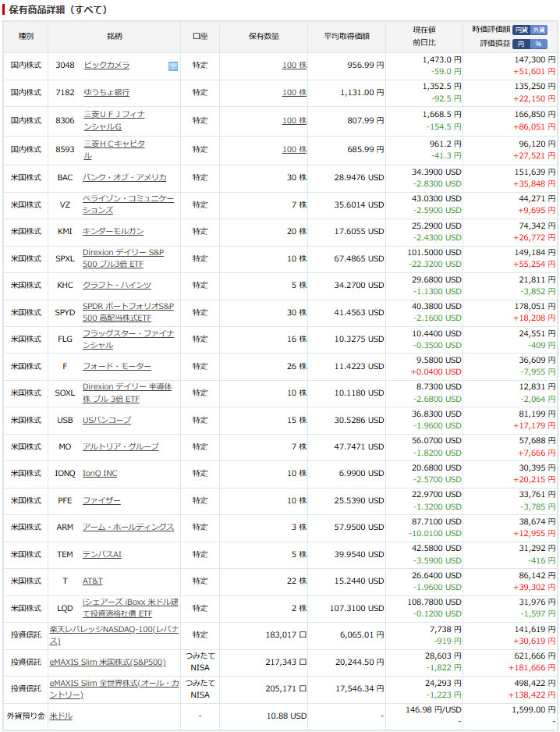Click the small blue icon beside ビックカメラ
560x732 pixels.
coord(173,66)
